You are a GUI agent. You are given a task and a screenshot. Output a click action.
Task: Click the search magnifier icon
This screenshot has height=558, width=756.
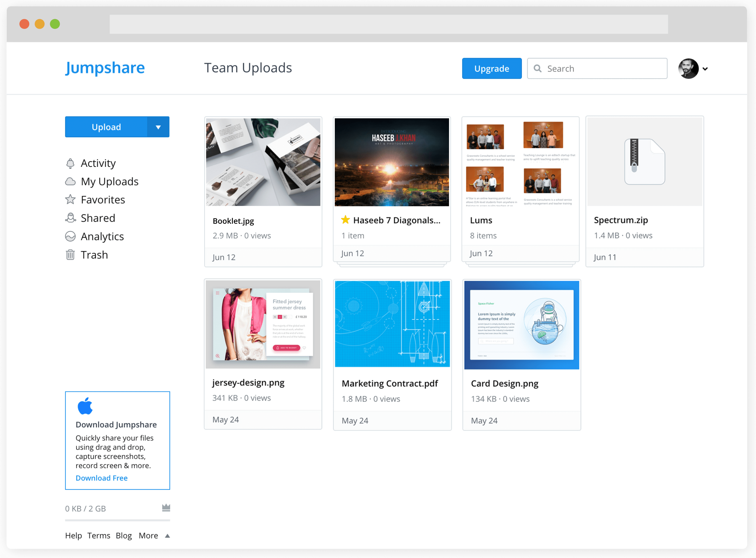(538, 69)
